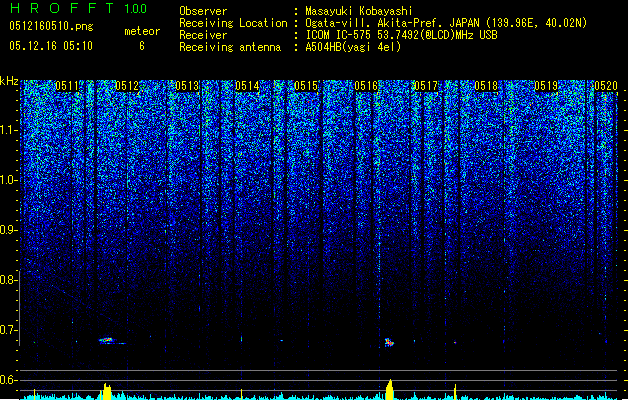
Task: Click the 0515 time marker
Action: [306, 86]
